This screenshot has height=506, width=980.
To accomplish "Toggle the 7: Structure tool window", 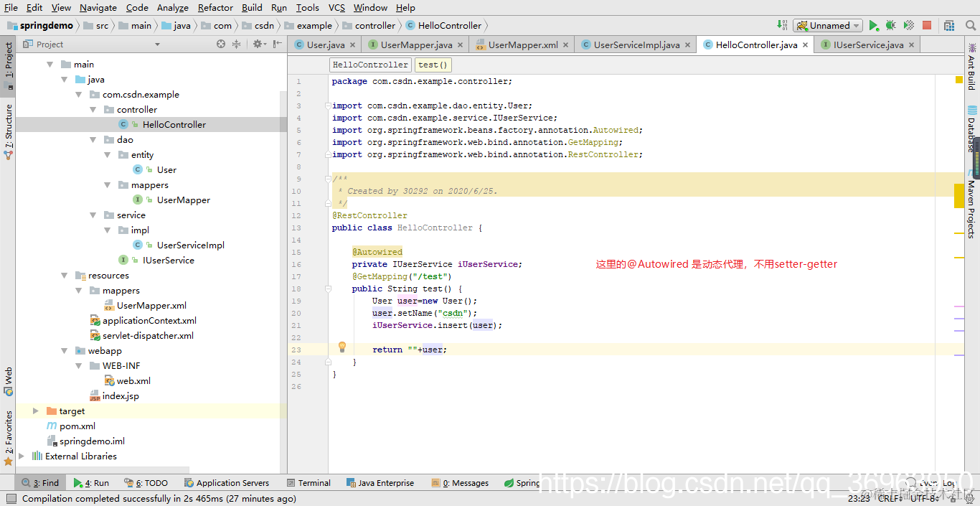I will 8,131.
